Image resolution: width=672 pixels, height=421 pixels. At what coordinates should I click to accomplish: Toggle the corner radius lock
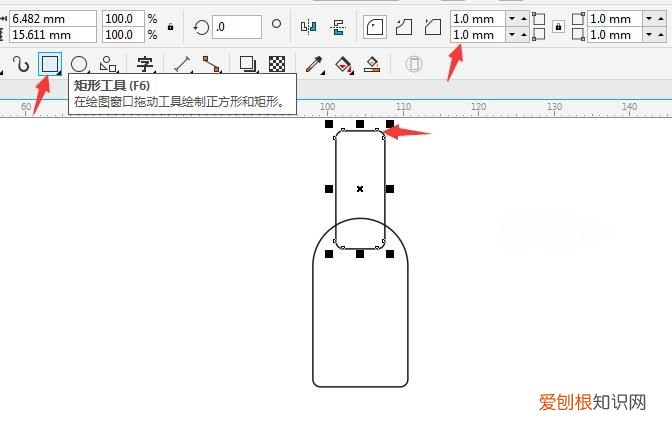pos(558,27)
